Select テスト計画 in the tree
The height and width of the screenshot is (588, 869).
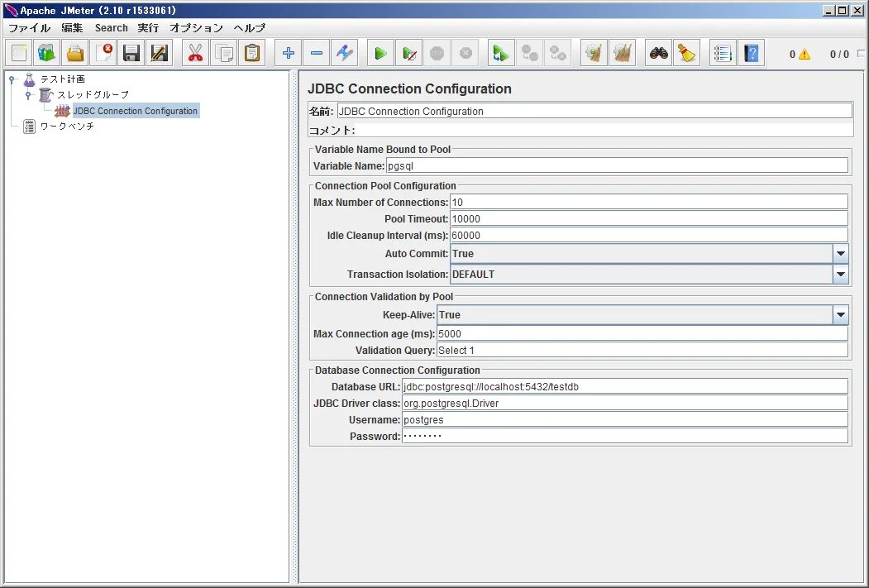[x=63, y=79]
